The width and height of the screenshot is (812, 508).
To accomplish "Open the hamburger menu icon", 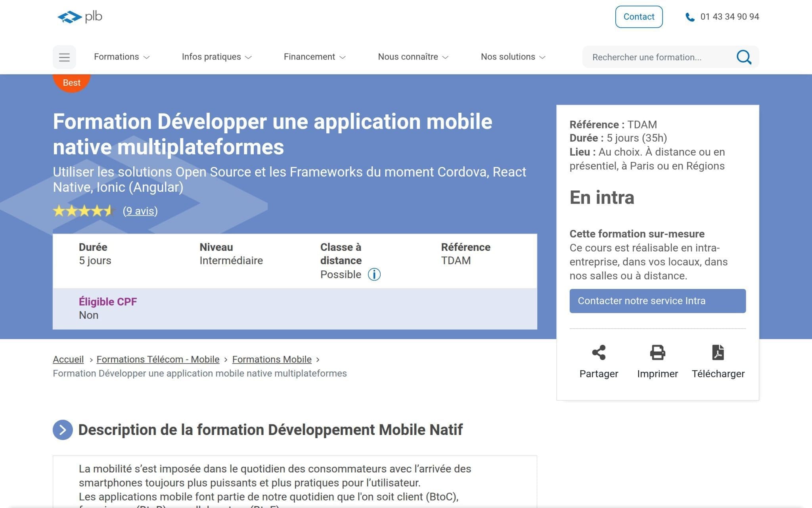I will (64, 57).
